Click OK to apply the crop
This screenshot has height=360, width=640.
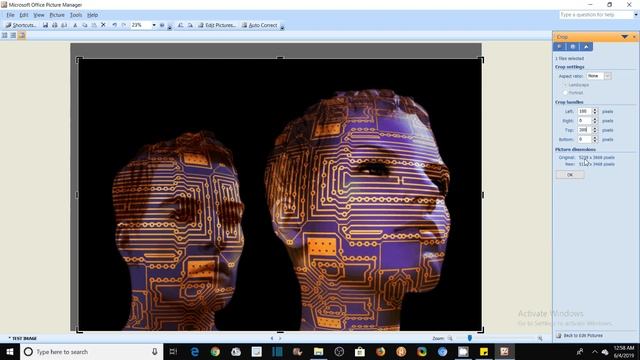pos(570,175)
